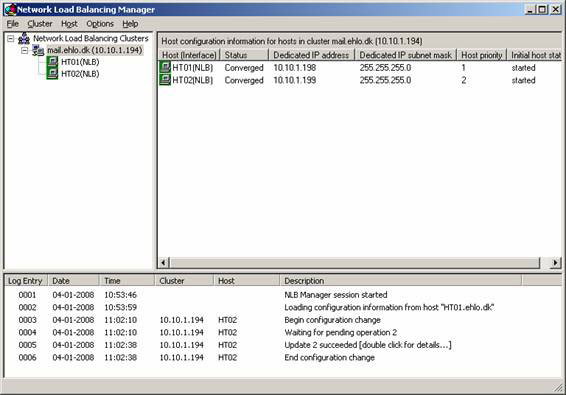Click 'End configuration change' description
Image resolution: width=566 pixels, height=395 pixels.
pos(329,357)
